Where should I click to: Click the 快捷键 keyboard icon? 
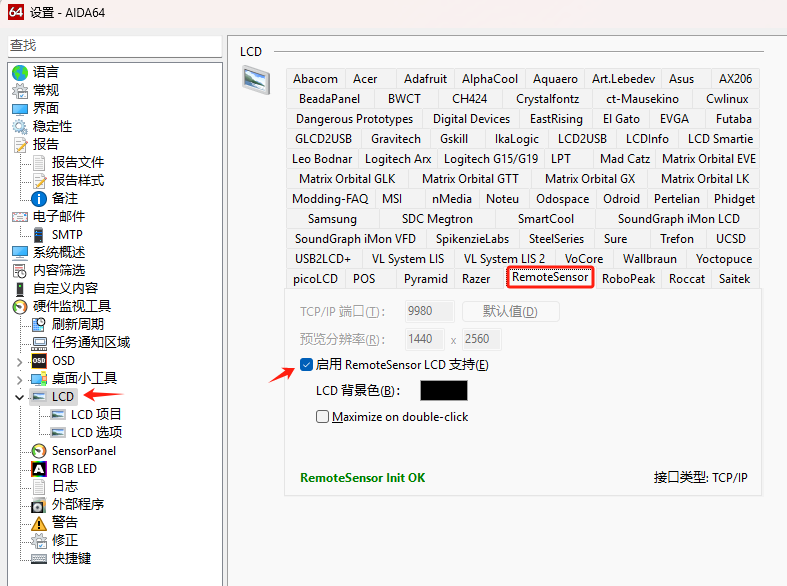(x=39, y=559)
